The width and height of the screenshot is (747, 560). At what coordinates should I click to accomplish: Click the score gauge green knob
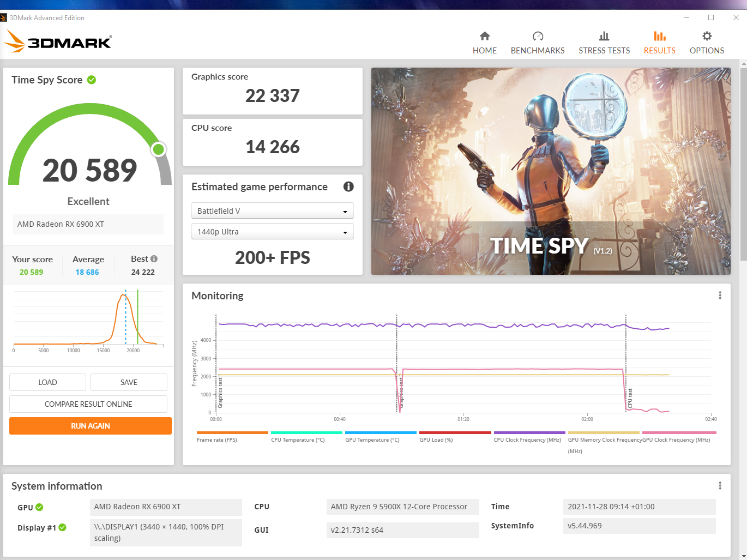[x=159, y=149]
